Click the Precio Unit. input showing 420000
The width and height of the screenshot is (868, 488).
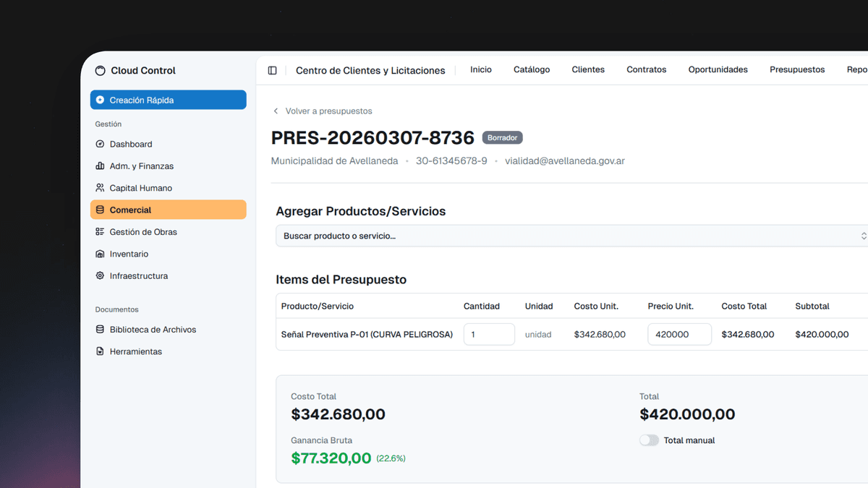679,334
